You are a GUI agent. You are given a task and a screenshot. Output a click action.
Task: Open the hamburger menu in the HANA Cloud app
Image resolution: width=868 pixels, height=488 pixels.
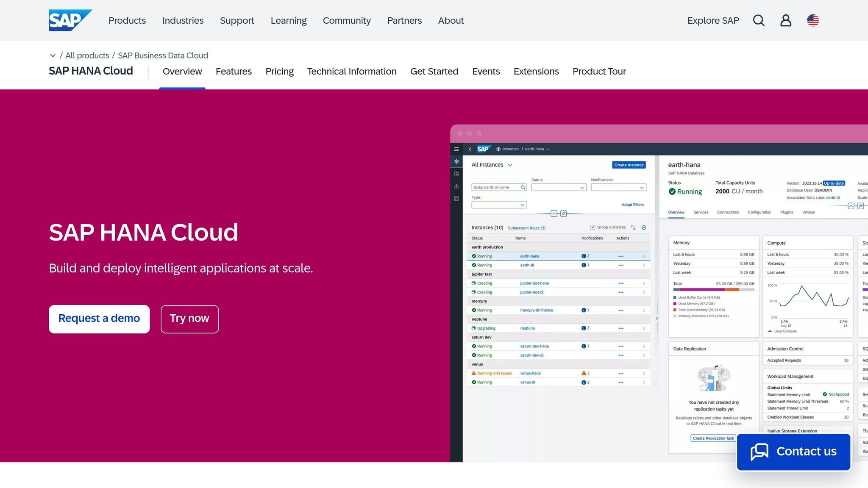(x=456, y=149)
